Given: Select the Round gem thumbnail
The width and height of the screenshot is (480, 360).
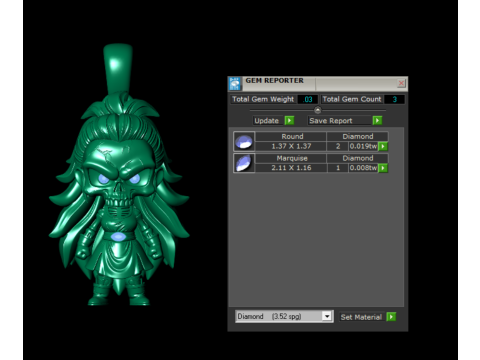Looking at the screenshot, I should click(x=244, y=141).
